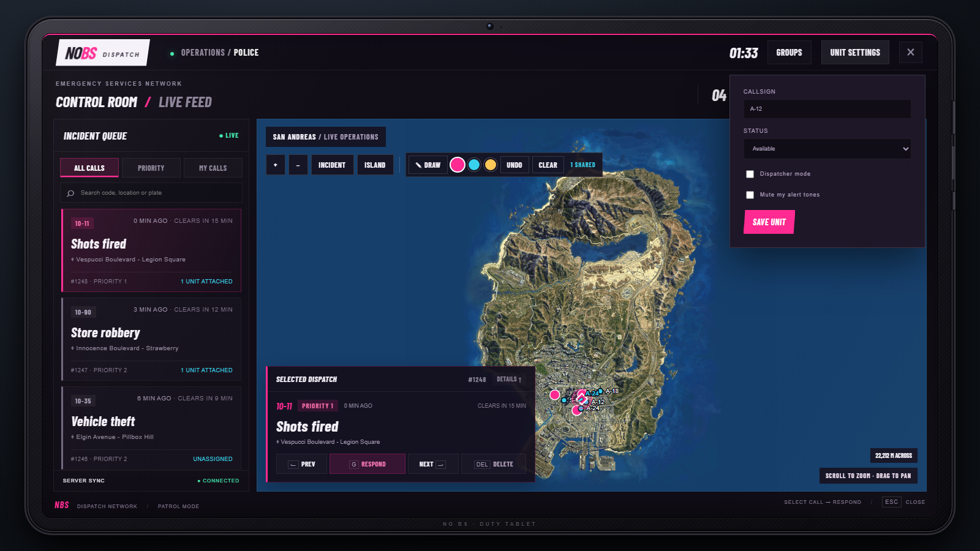Screen dimensions: 980x551
Task: Select the cyan unit dot beside S- label
Action: click(564, 400)
